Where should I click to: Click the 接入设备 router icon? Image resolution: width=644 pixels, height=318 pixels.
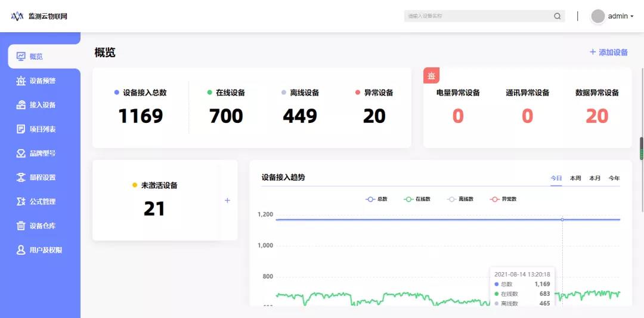coord(21,105)
